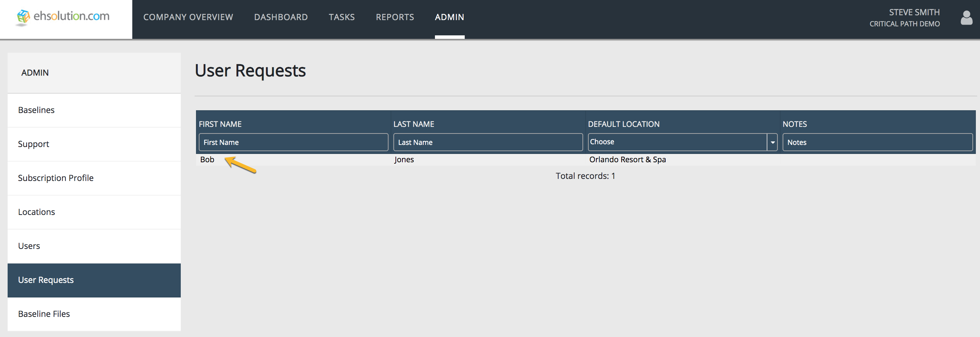Click into the Notes filter field

tap(877, 142)
